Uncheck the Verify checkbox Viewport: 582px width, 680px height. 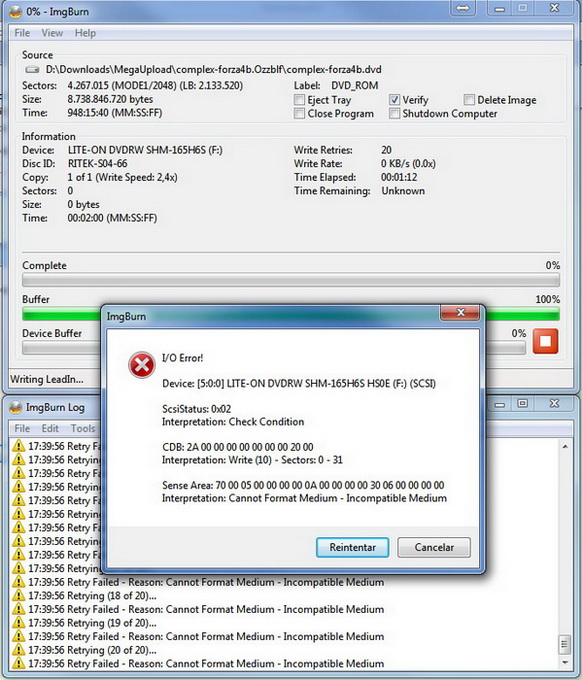[394, 100]
